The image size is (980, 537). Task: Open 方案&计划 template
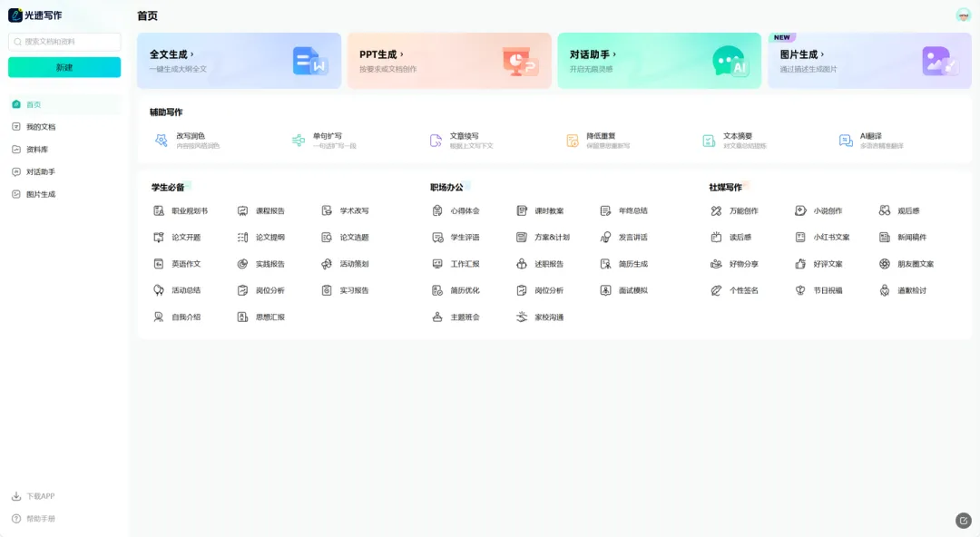click(544, 238)
